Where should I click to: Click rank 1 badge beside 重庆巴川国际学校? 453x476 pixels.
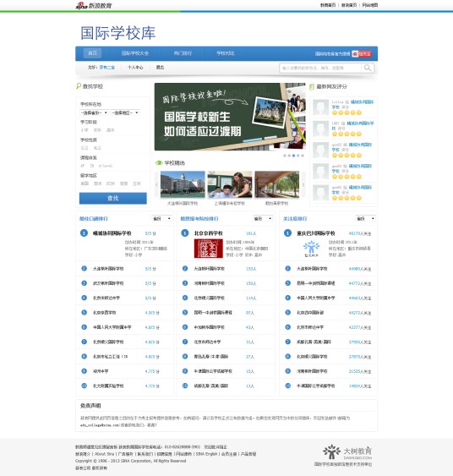(x=287, y=233)
